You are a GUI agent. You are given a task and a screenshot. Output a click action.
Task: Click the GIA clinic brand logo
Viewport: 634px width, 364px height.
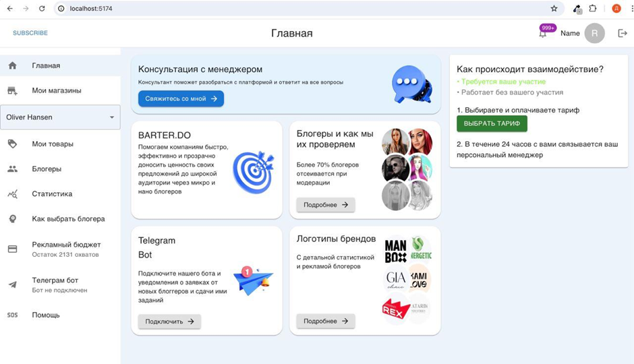click(395, 278)
